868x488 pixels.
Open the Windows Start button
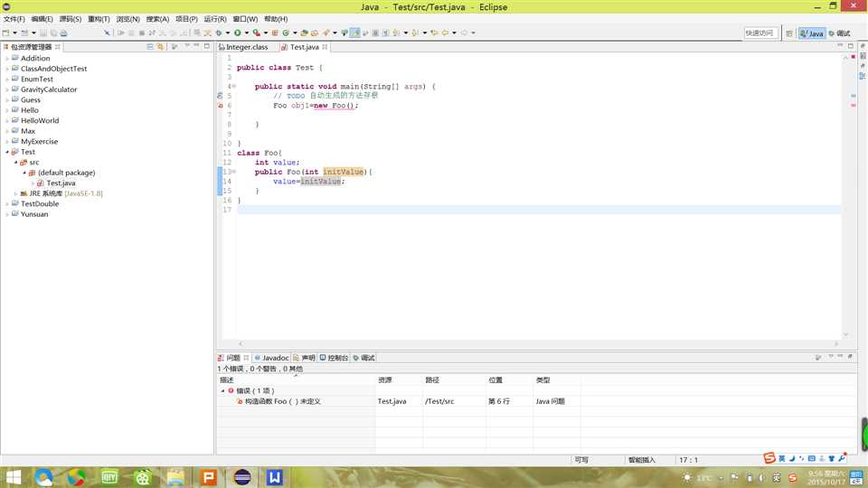coord(12,477)
